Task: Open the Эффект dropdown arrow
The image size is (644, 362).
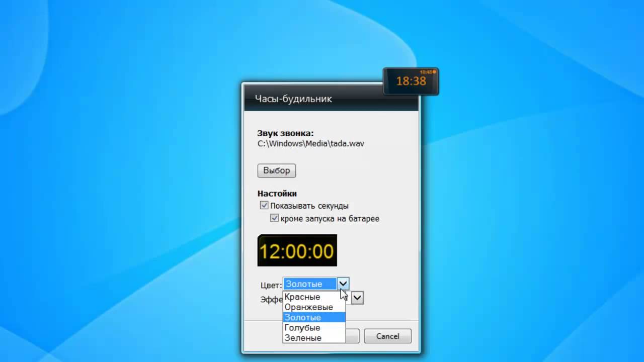Action: 357,298
